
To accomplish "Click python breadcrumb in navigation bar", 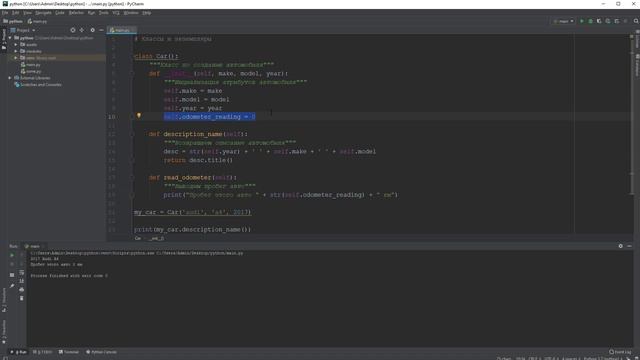I will [x=13, y=21].
